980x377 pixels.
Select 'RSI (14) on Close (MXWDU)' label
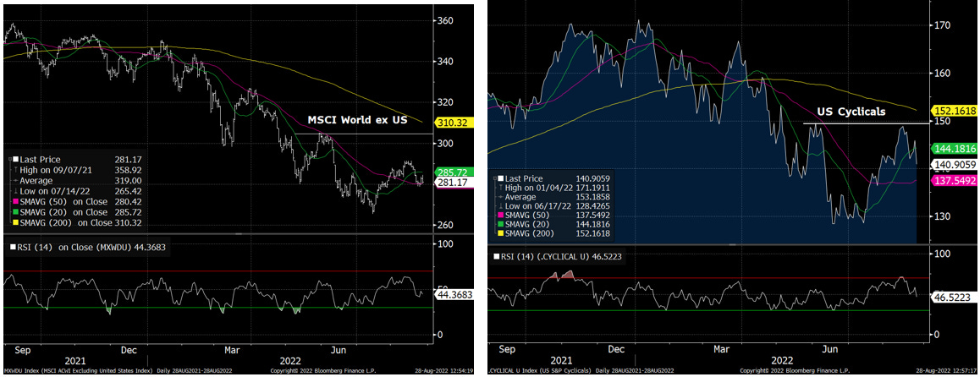point(74,247)
